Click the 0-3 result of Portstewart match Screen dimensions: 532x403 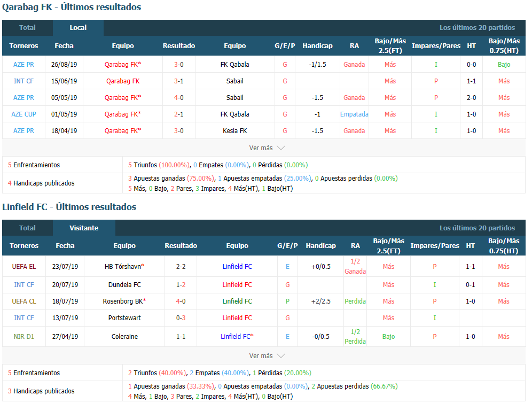click(x=181, y=318)
